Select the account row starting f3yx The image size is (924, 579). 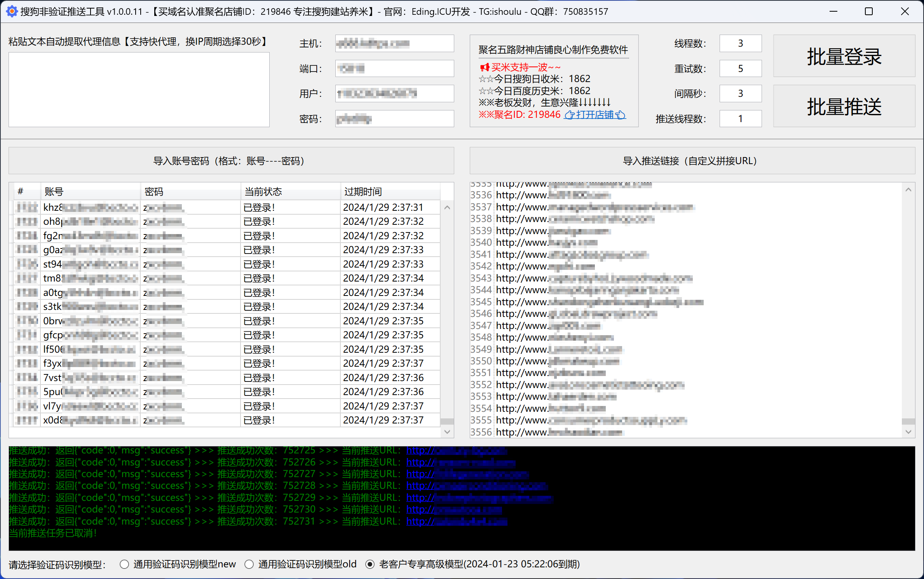(x=227, y=364)
